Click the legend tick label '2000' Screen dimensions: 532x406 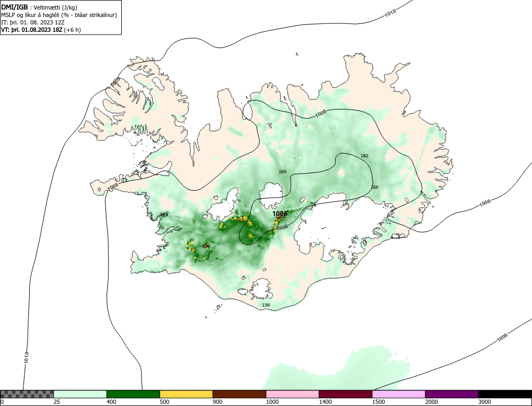[431, 402]
